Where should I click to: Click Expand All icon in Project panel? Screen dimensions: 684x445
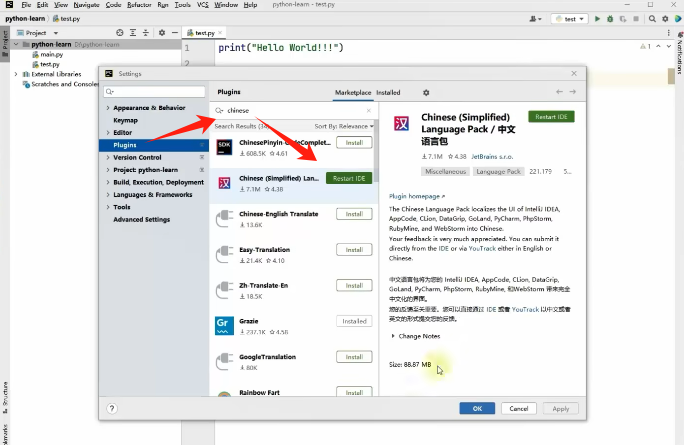point(133,33)
